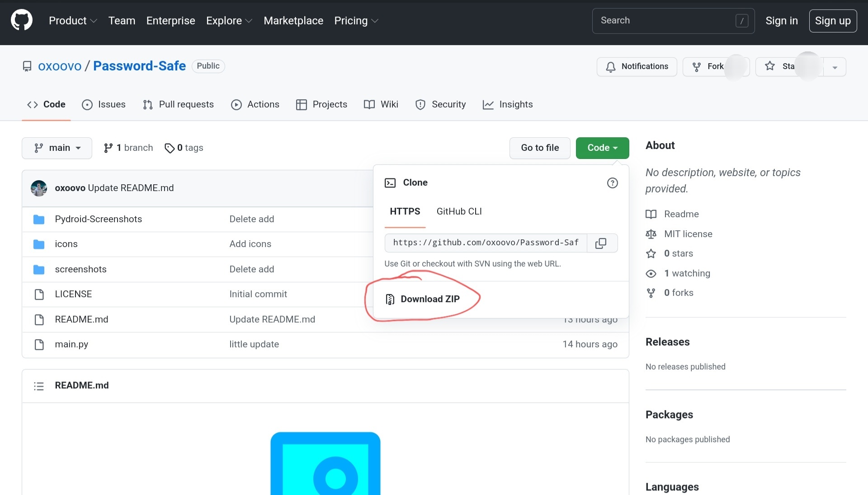Screen dimensions: 868x495
Task: Click the Sign up button
Action: pyautogui.click(x=832, y=21)
